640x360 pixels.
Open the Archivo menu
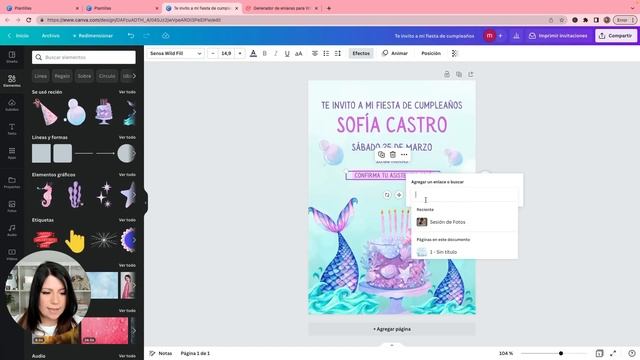click(x=51, y=36)
